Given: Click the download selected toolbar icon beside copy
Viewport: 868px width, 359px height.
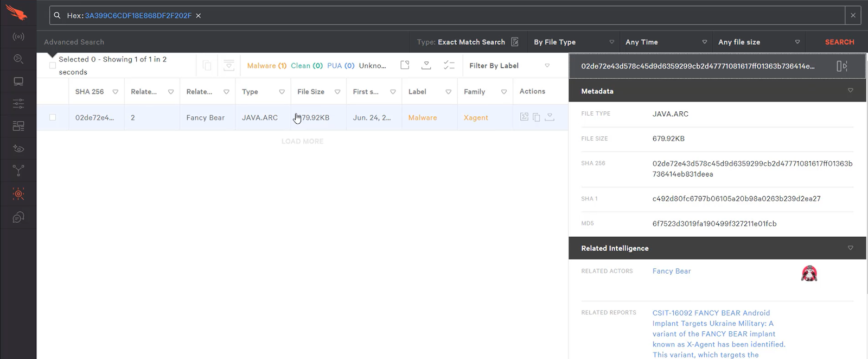Looking at the screenshot, I should [229, 66].
